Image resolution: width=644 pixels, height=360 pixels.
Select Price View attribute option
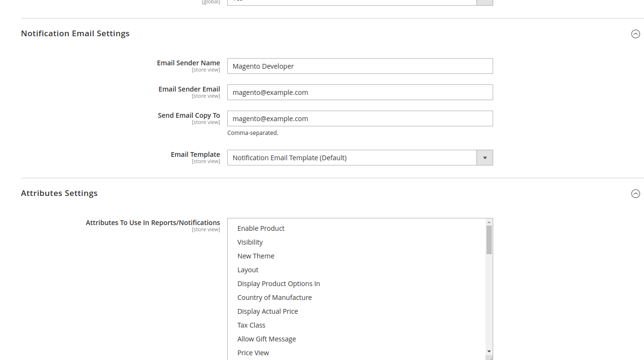(x=253, y=353)
